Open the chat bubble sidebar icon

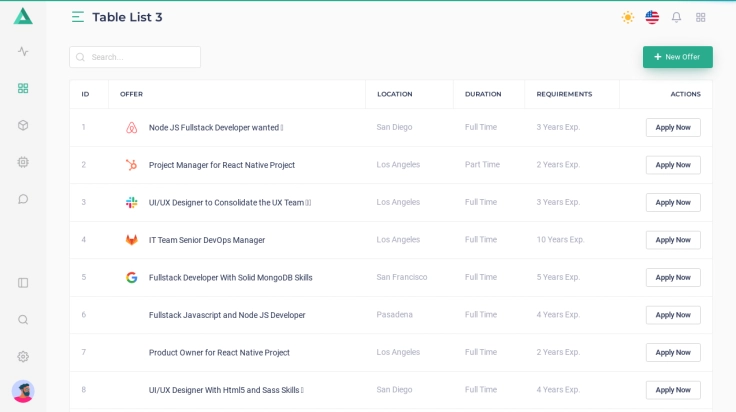click(23, 199)
